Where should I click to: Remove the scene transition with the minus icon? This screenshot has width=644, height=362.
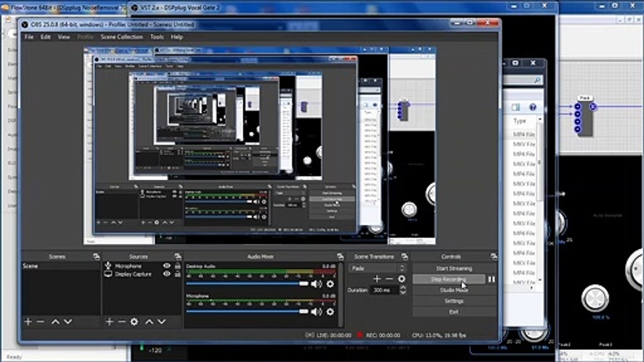[x=389, y=279]
